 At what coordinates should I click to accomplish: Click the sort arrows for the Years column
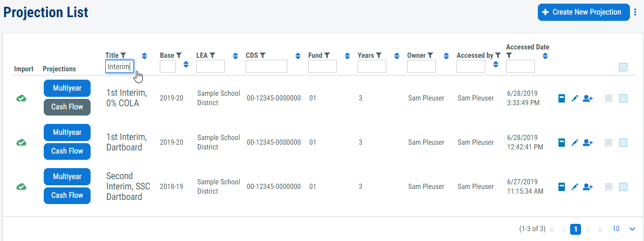point(397,56)
